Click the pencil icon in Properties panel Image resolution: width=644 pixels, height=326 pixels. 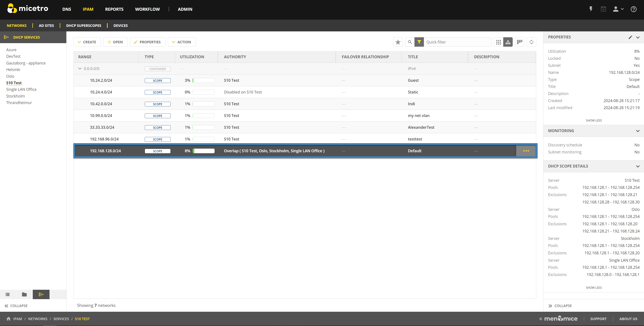pyautogui.click(x=630, y=37)
